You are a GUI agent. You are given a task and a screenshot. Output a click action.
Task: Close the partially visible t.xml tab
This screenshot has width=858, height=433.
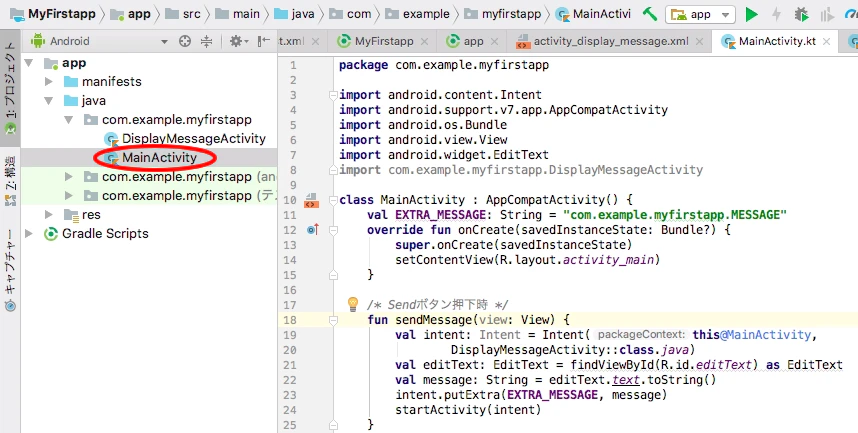pyautogui.click(x=315, y=42)
